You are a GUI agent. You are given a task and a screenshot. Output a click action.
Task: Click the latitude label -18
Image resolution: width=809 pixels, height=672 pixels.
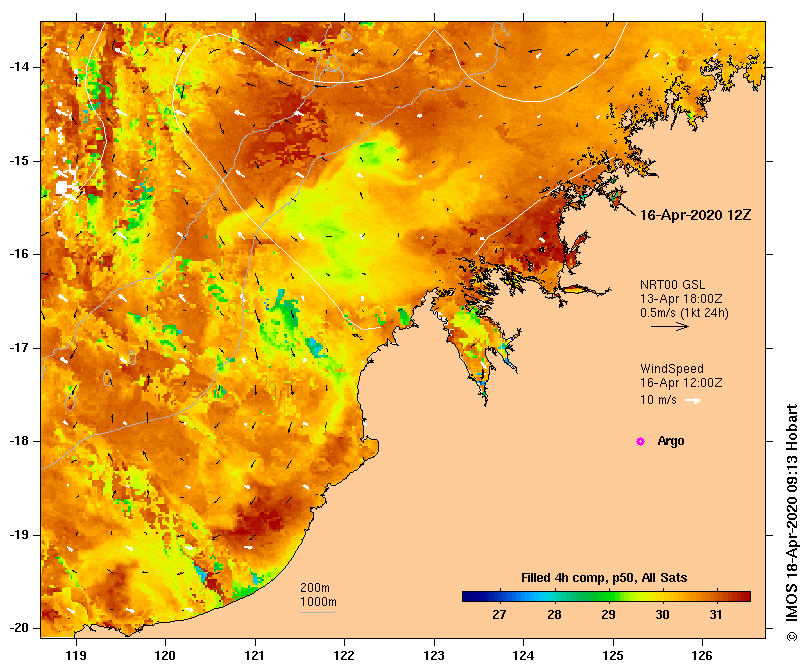point(20,441)
